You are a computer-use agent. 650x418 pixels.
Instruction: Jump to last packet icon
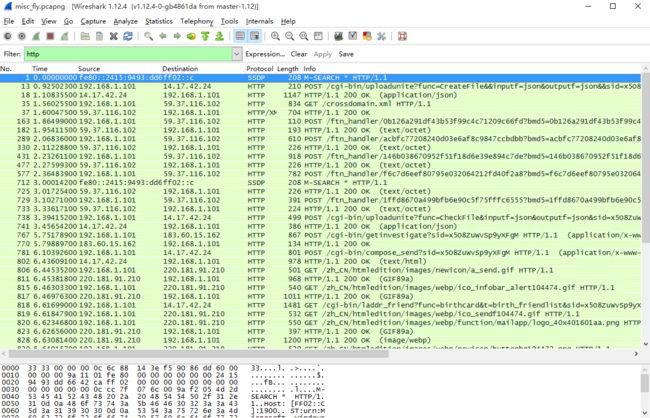point(219,36)
